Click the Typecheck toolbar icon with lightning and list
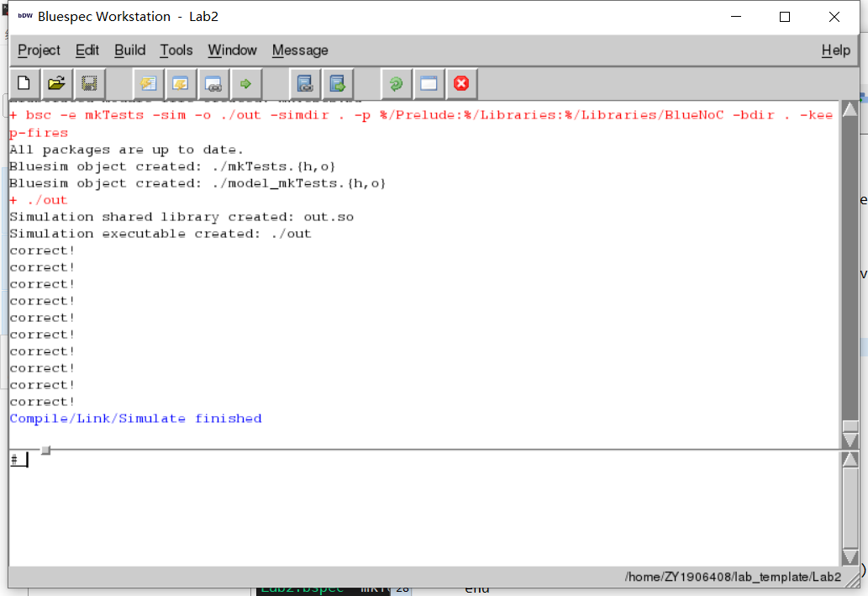 149,83
